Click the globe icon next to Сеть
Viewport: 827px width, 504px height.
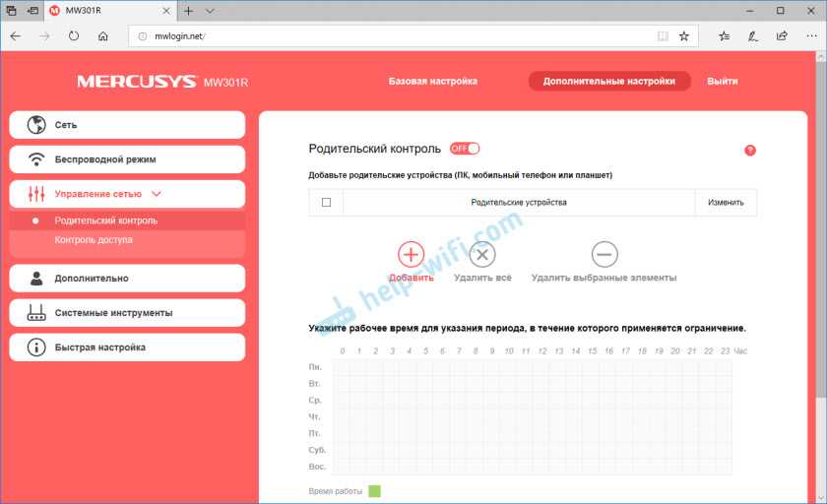pos(36,125)
